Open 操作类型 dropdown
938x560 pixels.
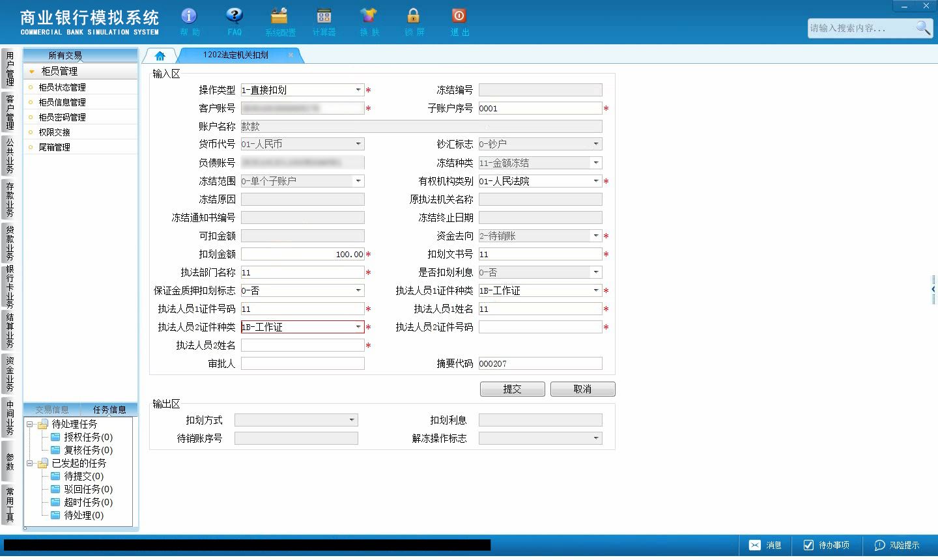click(358, 90)
